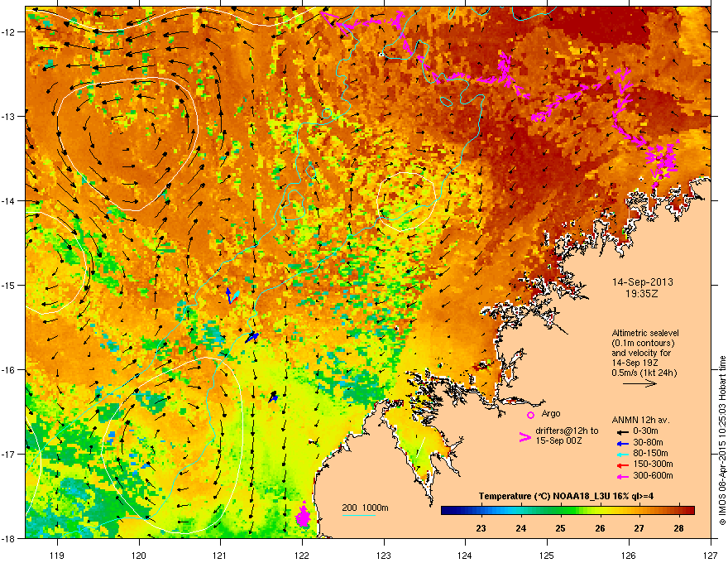Image resolution: width=728 pixels, height=563 pixels.
Task: Click the 200 1000m bathymetry text
Action: pyautogui.click(x=365, y=508)
